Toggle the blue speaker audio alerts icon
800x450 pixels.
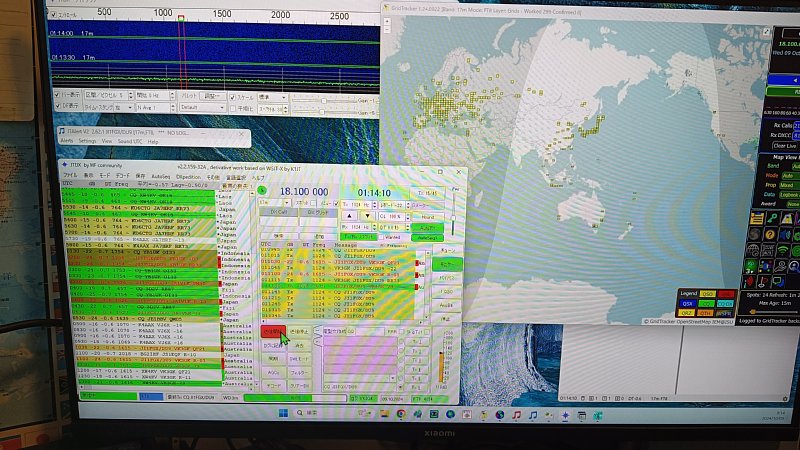pos(785,234)
